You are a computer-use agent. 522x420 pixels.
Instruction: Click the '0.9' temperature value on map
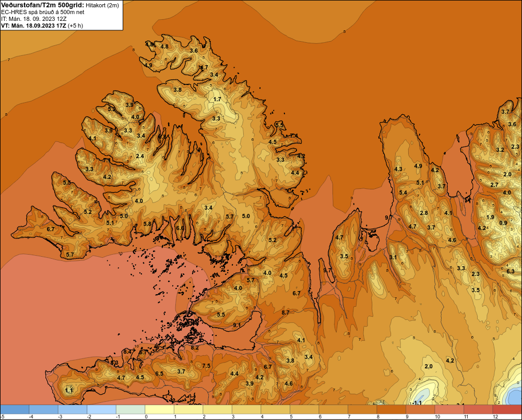[x=503, y=223]
